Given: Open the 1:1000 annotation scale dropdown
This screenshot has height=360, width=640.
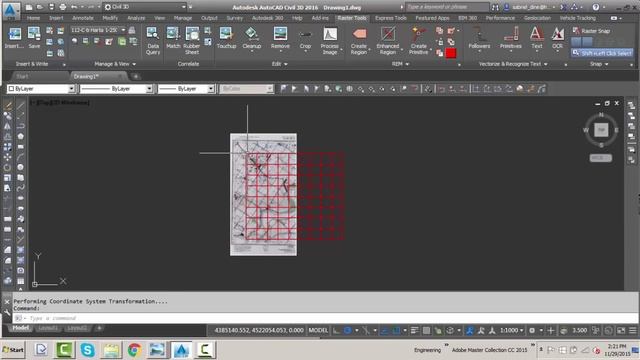Looking at the screenshot, I should [512, 330].
